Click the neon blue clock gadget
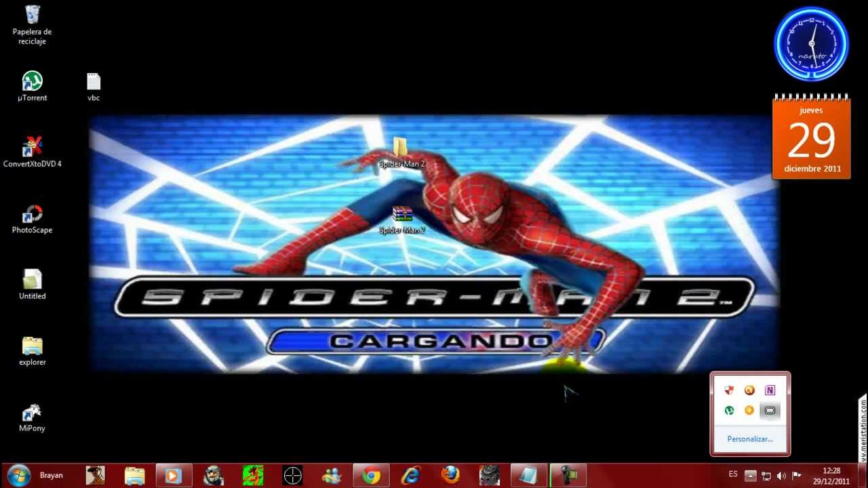Viewport: 868px width, 488px height. click(811, 43)
